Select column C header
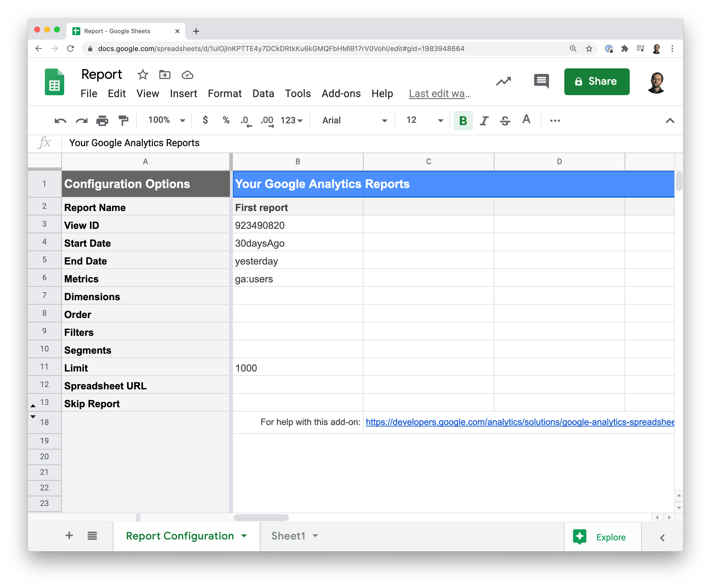Viewport: 711px width, 588px height. coord(428,161)
